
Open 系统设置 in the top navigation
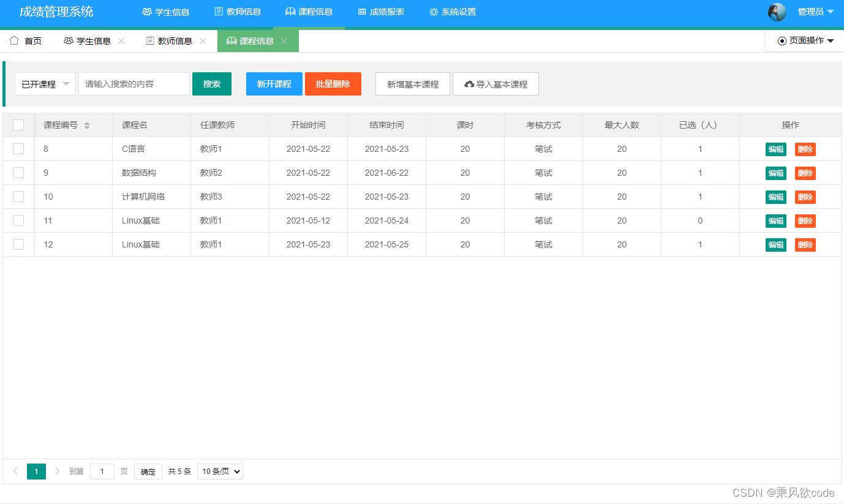[453, 12]
